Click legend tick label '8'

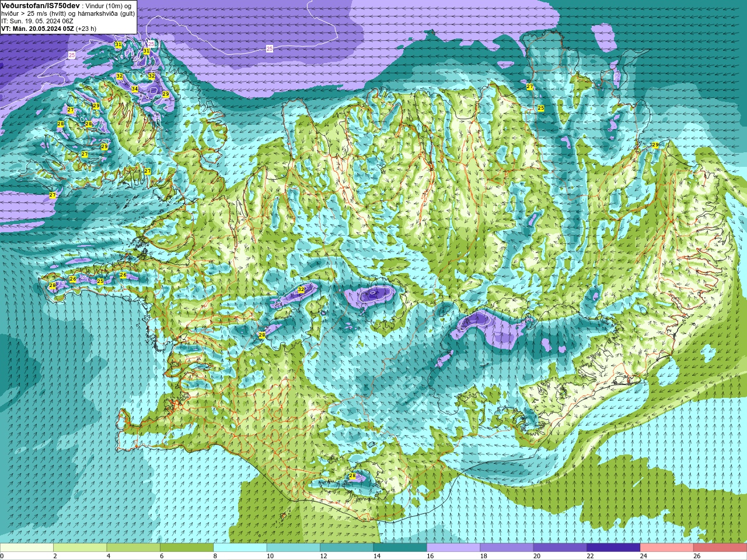[x=215, y=556]
